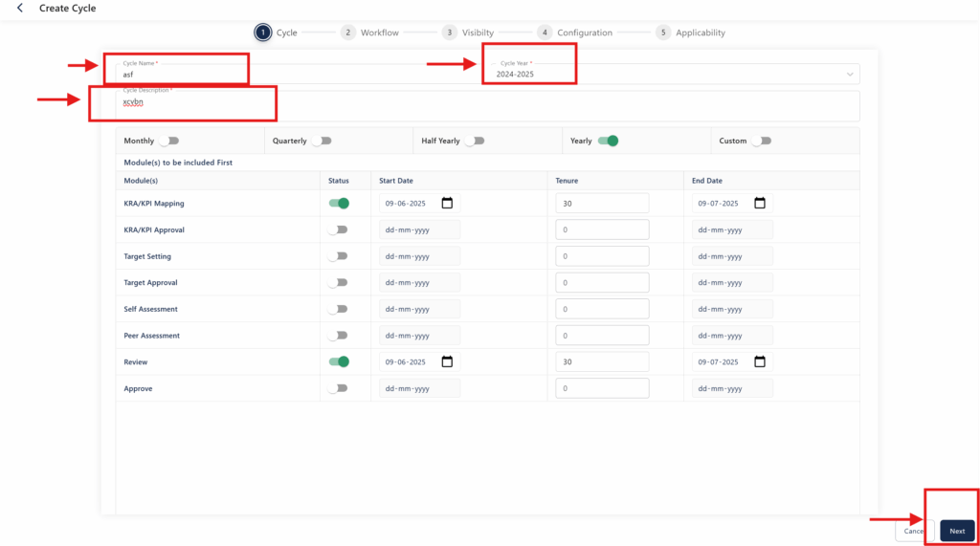Image resolution: width=980 pixels, height=546 pixels.
Task: Click Target Setting end date field
Action: tap(732, 256)
